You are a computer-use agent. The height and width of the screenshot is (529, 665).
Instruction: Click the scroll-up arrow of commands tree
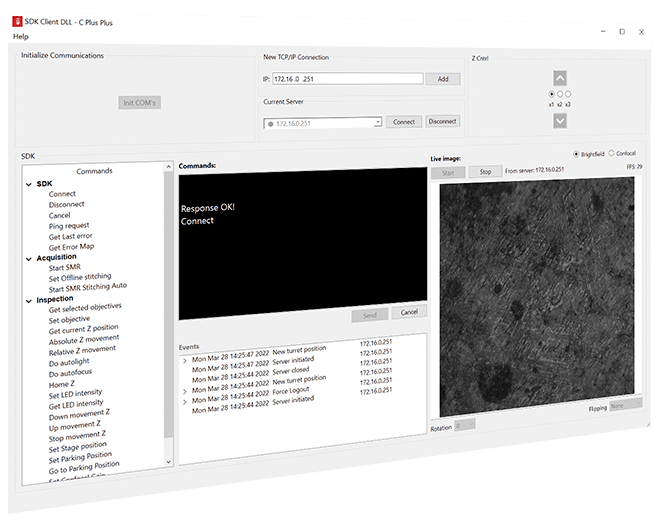pos(168,167)
